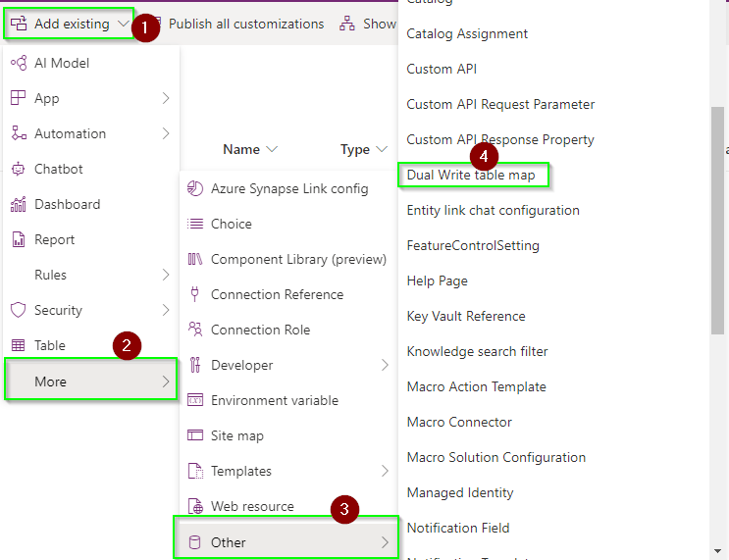Screen dimensions: 729x560
Task: Click the Add existing icon
Action: pos(19,24)
